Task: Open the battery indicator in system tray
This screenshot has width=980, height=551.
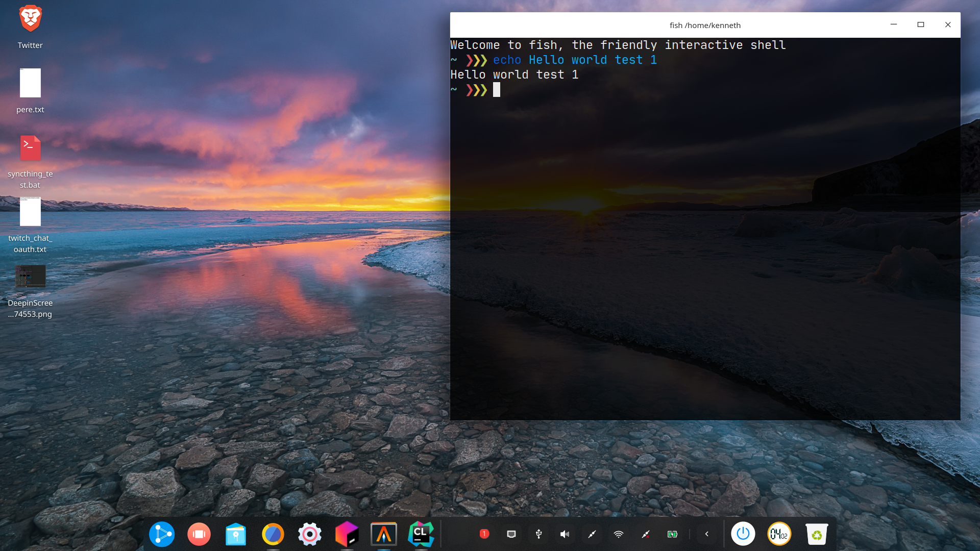Action: 672,534
